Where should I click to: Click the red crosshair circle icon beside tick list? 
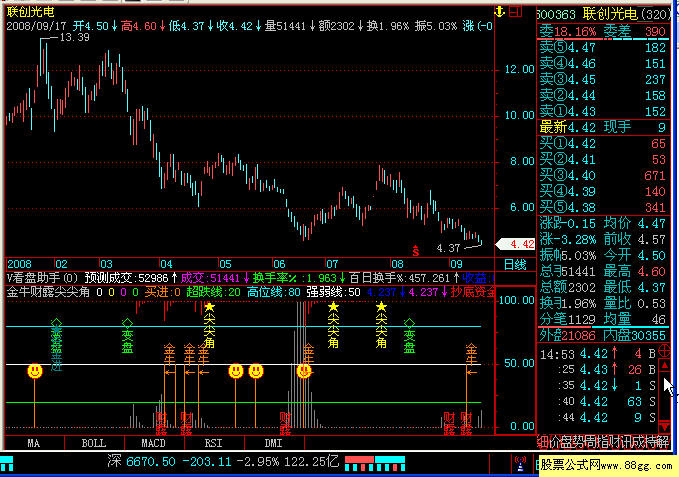(x=664, y=350)
